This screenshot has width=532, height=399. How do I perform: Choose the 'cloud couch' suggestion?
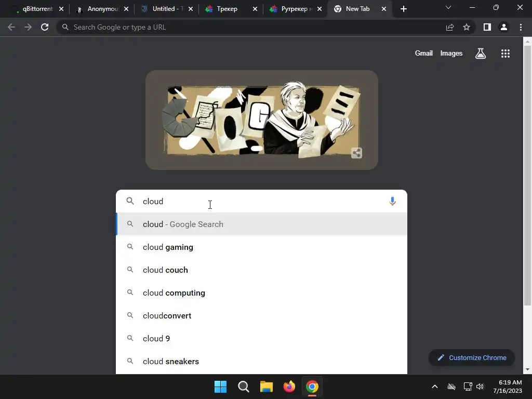pyautogui.click(x=262, y=270)
